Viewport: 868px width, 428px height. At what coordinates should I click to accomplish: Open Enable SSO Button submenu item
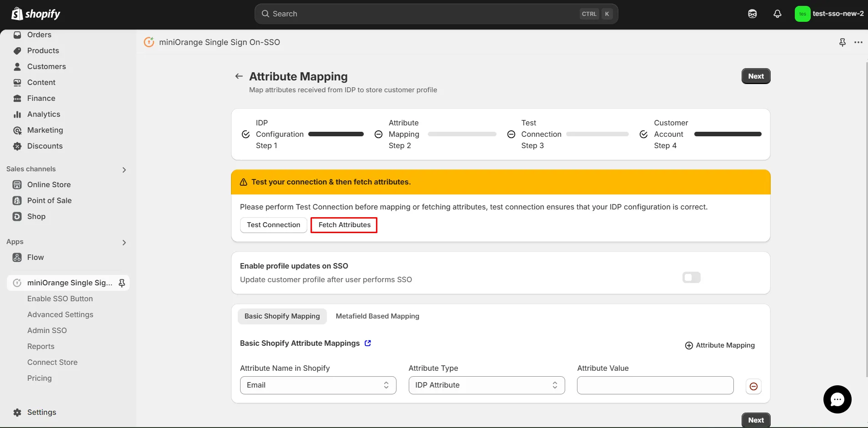(x=60, y=299)
